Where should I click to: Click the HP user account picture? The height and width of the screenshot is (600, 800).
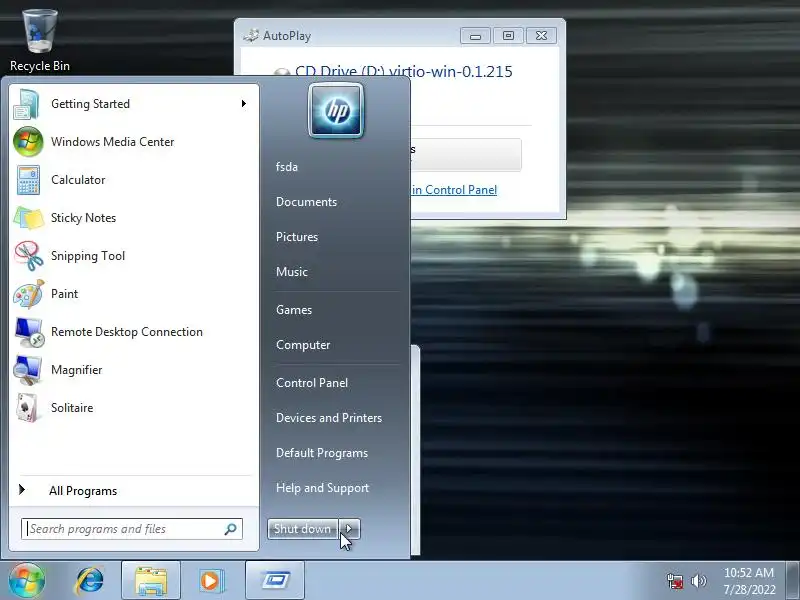(336, 110)
